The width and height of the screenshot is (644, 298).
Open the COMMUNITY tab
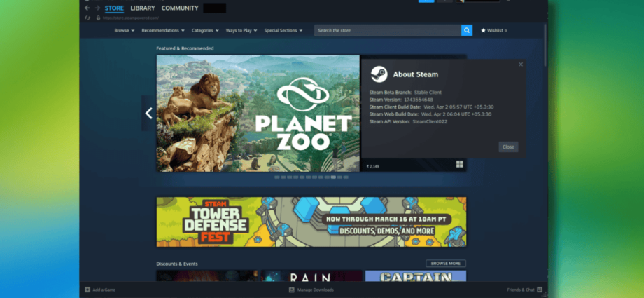click(x=180, y=8)
